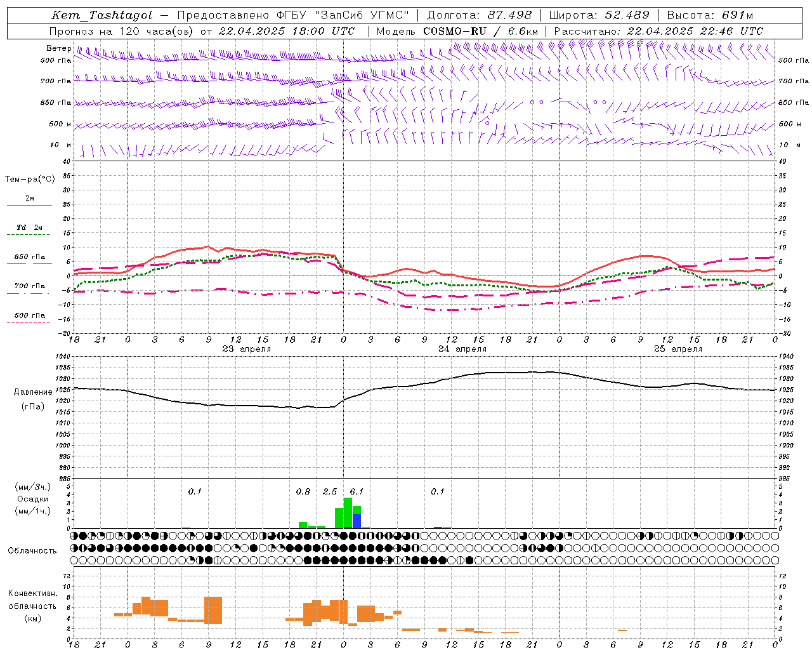Click the dash-dot 700 гПа temperature legend line
The width and height of the screenshot is (812, 650).
tap(29, 293)
